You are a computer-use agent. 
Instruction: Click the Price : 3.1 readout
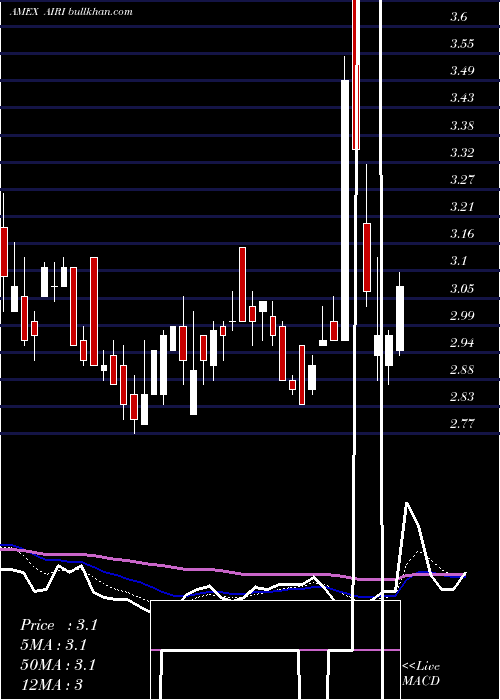pyautogui.click(x=58, y=625)
